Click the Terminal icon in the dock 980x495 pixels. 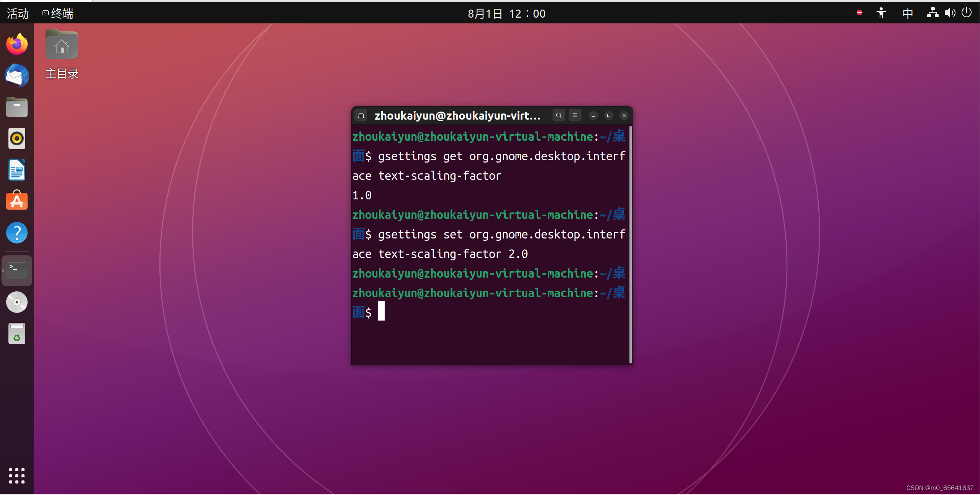pos(17,271)
